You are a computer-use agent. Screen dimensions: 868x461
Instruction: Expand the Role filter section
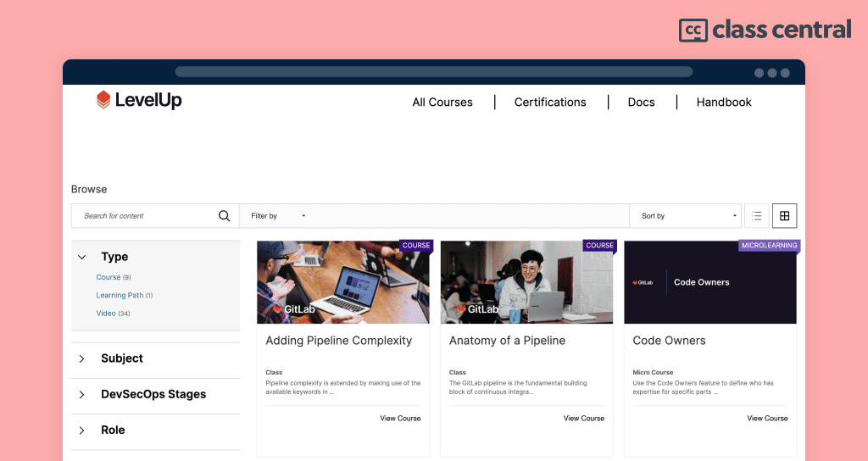82,430
